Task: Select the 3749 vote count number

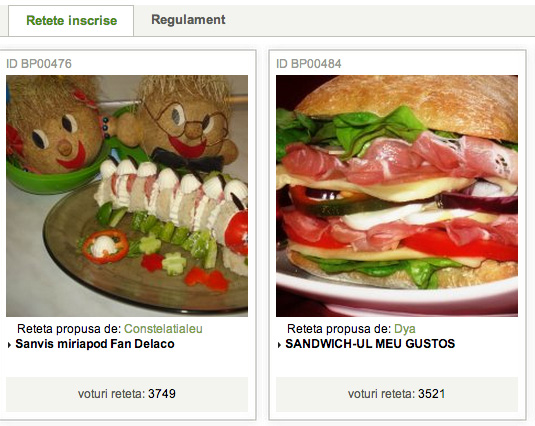Action: (x=162, y=394)
